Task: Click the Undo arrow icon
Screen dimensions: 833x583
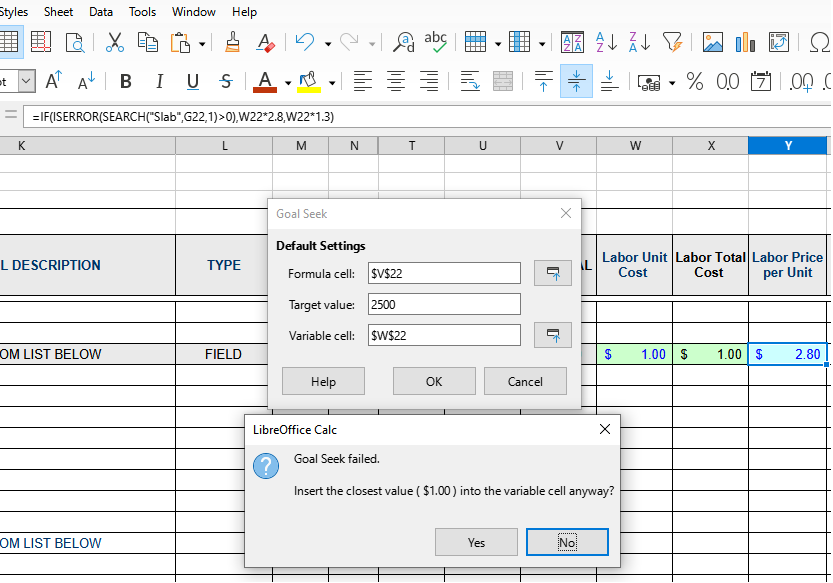Action: (x=305, y=43)
